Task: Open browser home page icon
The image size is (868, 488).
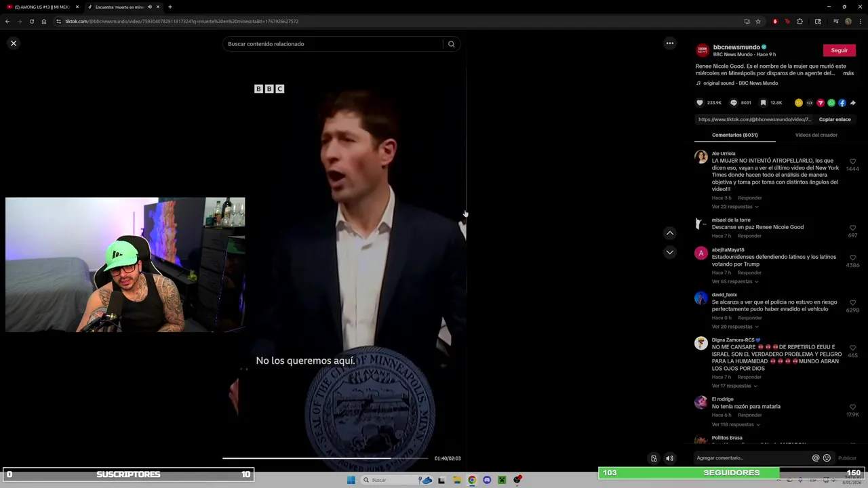Action: point(44,21)
